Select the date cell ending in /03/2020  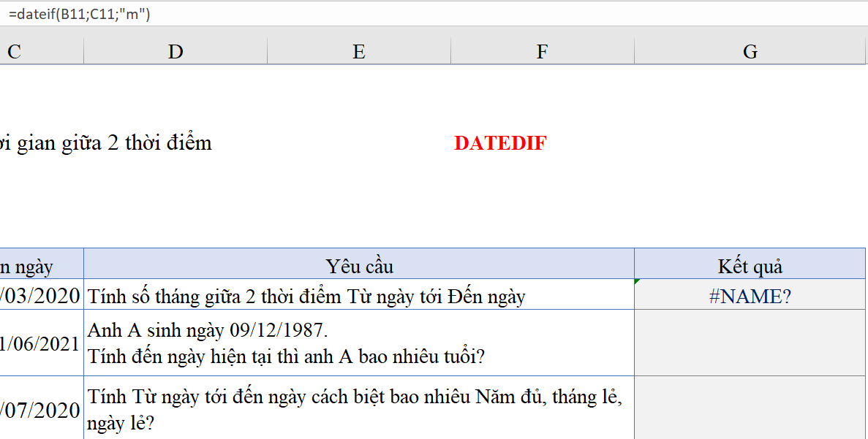(x=42, y=294)
